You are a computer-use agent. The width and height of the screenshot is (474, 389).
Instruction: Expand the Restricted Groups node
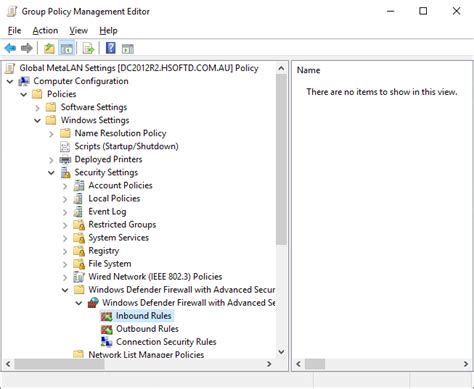coord(65,225)
